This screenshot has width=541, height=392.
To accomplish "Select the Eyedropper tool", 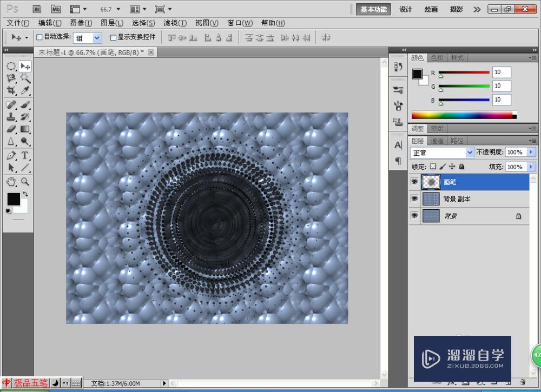I will (x=25, y=91).
